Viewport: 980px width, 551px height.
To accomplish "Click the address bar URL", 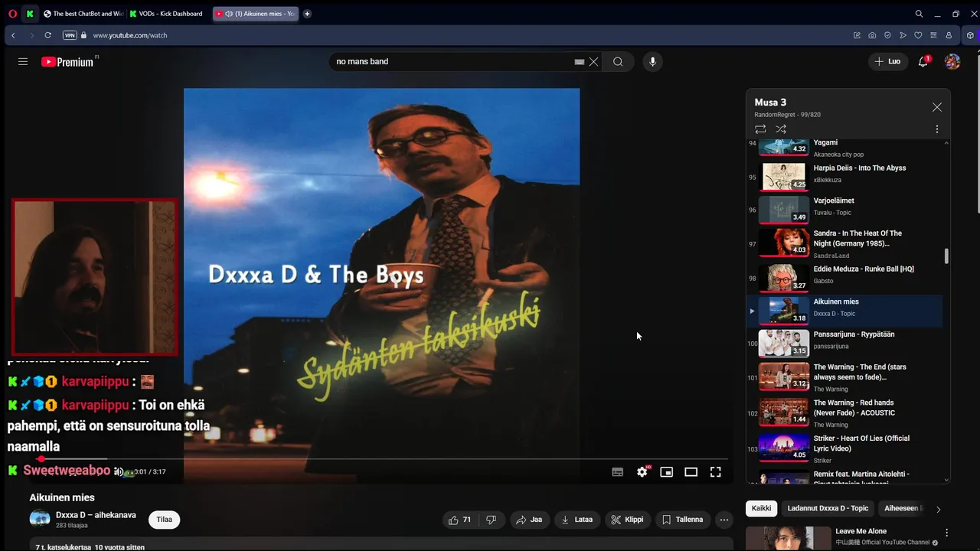I will click(x=130, y=35).
